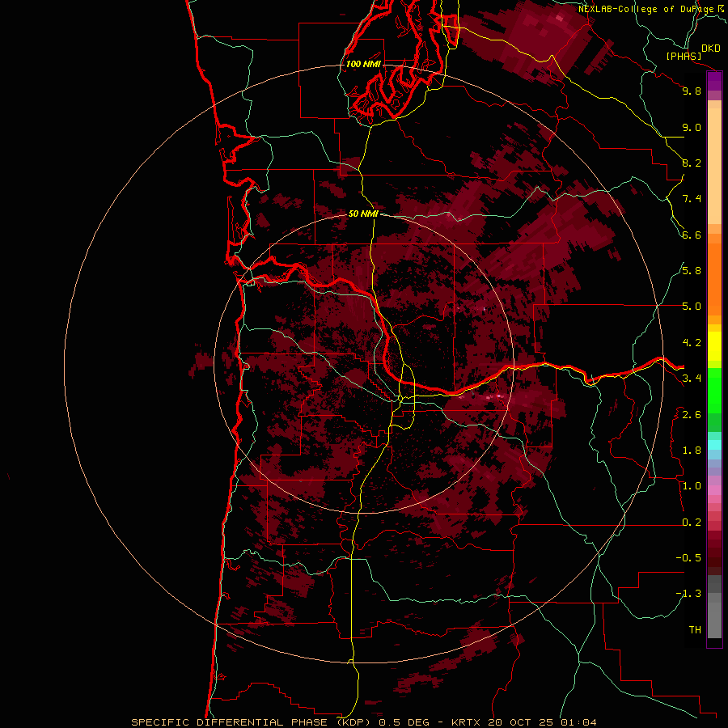Select the 4.2 scale value
The width and height of the screenshot is (728, 728).
pyautogui.click(x=692, y=343)
